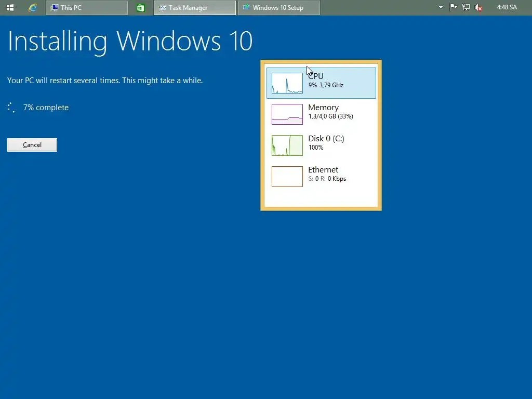This screenshot has width=532, height=399.
Task: Click the 'Your PC will restart several times' text
Action: click(105, 81)
